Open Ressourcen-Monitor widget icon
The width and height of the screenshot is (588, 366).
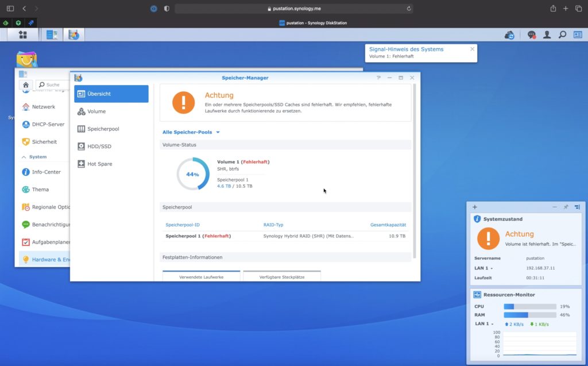[x=477, y=295]
